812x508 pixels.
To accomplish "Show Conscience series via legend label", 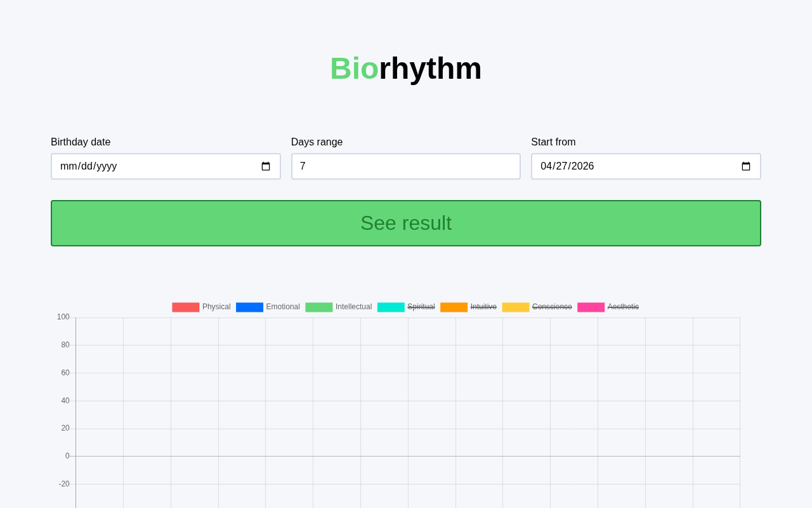I will pos(552,307).
